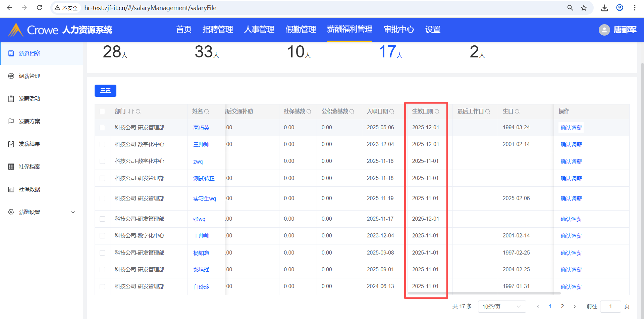Click the sort arrows in 部门 column

click(x=131, y=111)
